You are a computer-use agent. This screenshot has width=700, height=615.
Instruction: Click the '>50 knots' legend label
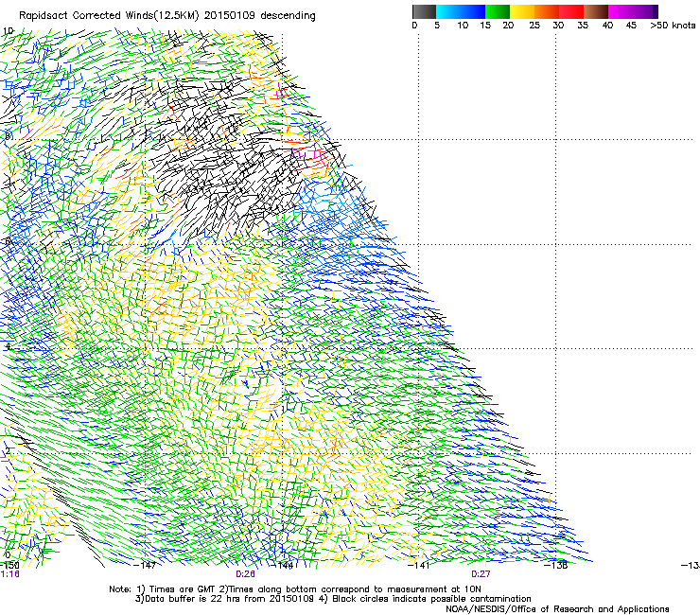point(673,25)
